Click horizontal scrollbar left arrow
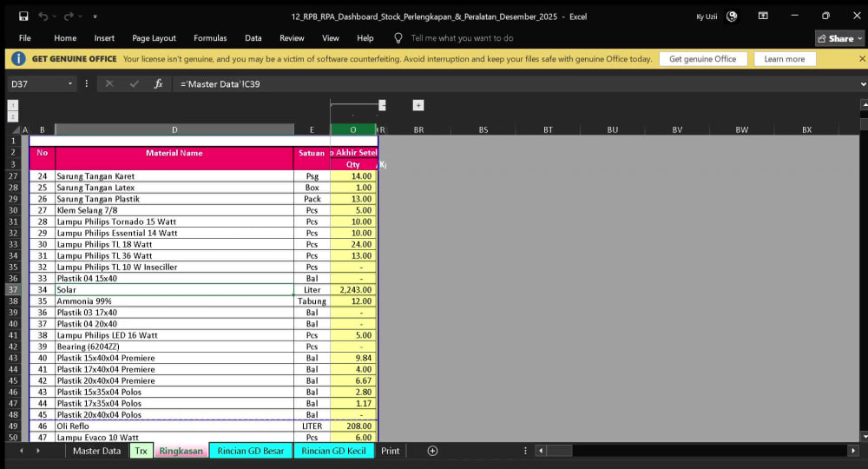The width and height of the screenshot is (868, 469). (541, 451)
